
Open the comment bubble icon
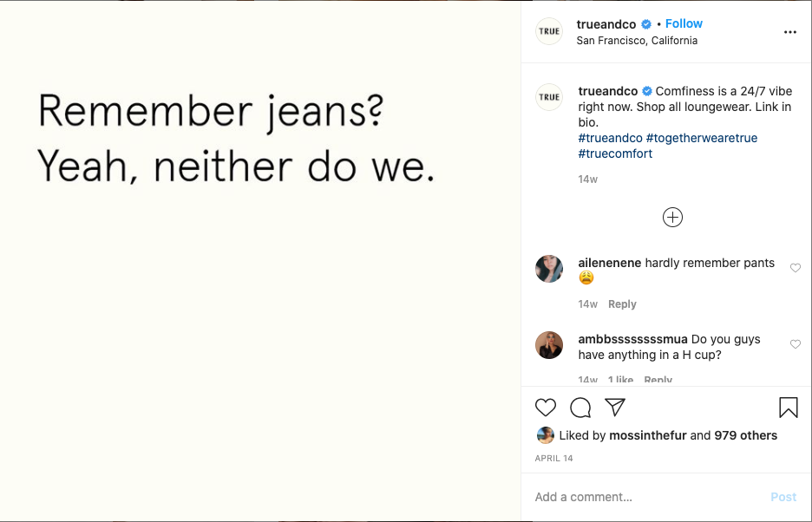point(580,408)
